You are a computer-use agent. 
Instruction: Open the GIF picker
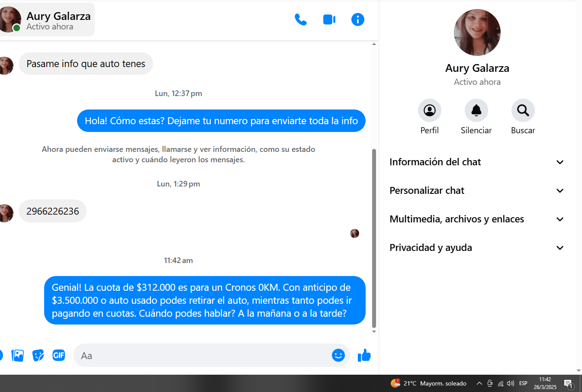coord(58,355)
